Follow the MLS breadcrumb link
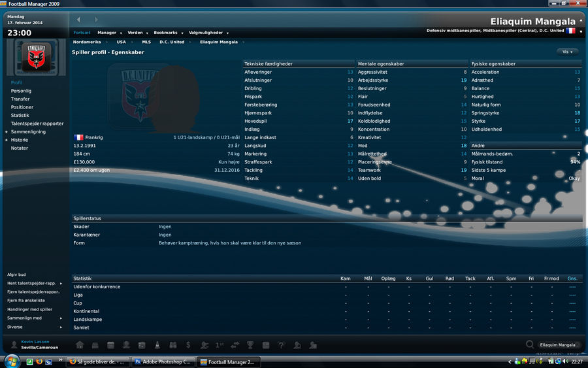Screen dimensions: 588x368 tap(146, 42)
